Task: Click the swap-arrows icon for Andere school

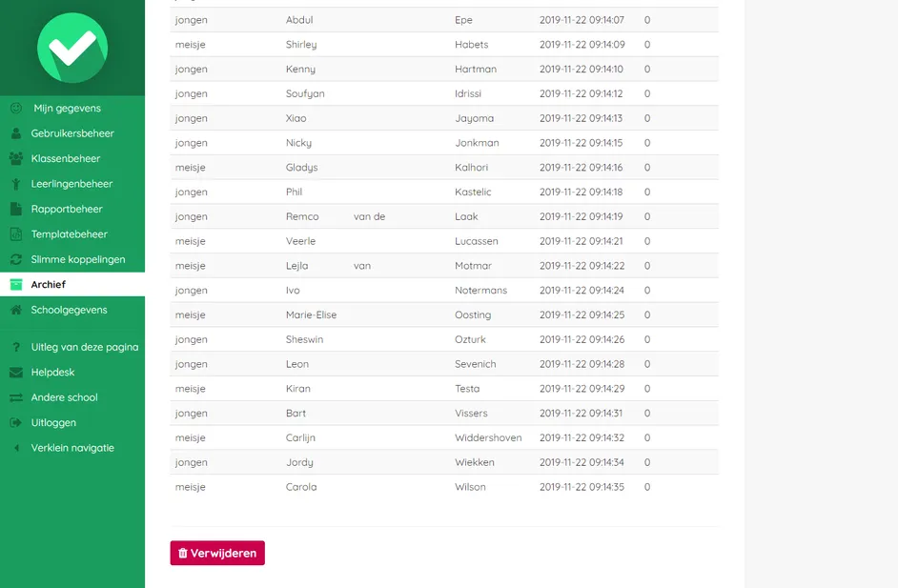Action: click(x=16, y=397)
